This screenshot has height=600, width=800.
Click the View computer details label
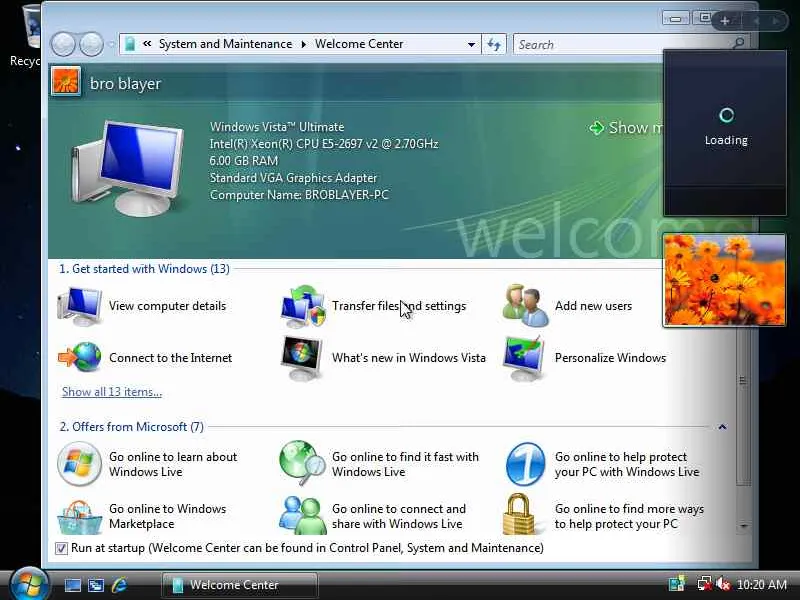click(x=167, y=306)
